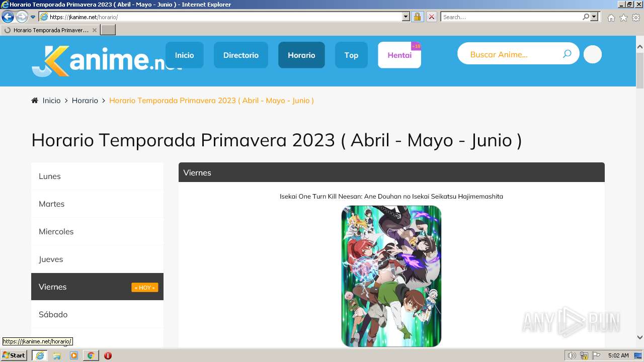The width and height of the screenshot is (644, 362).
Task: Open the recent pages dropdown arrow
Action: (33, 17)
